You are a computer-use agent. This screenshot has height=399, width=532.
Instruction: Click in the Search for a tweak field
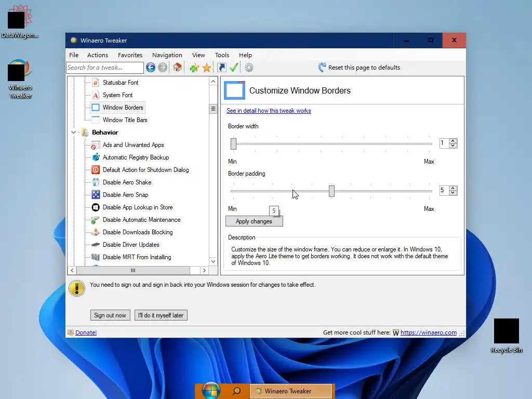click(x=105, y=68)
